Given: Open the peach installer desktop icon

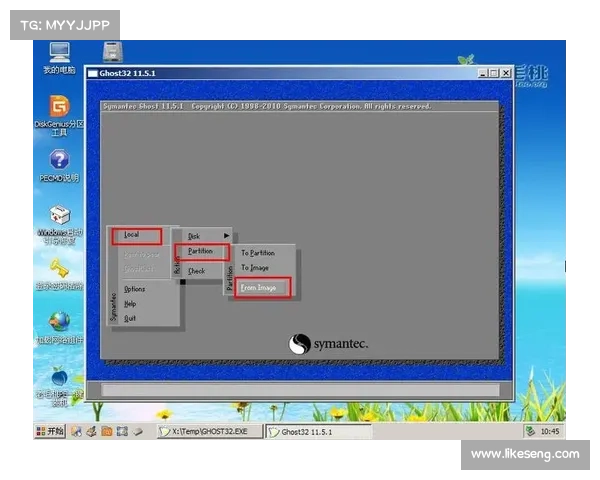Looking at the screenshot, I should click(59, 377).
